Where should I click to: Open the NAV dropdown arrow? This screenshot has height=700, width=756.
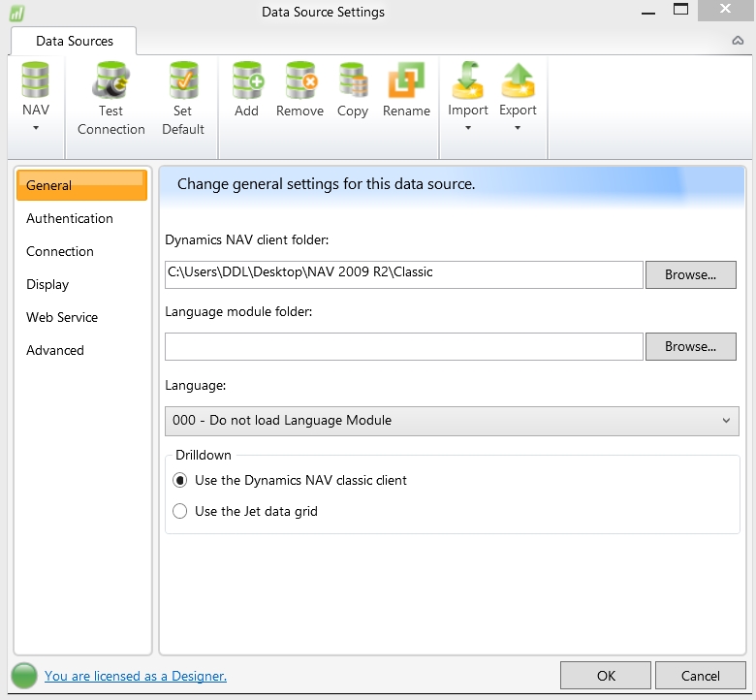[x=36, y=128]
